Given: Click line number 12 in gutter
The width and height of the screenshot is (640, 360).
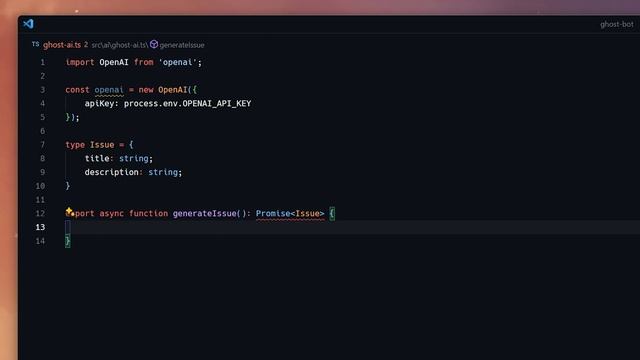Looking at the screenshot, I should [x=40, y=213].
